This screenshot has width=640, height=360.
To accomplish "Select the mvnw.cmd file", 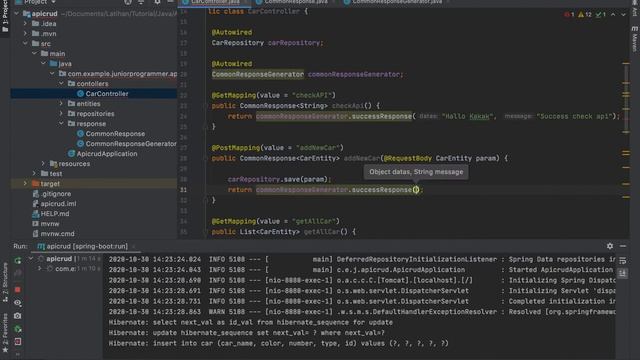I will click(57, 233).
